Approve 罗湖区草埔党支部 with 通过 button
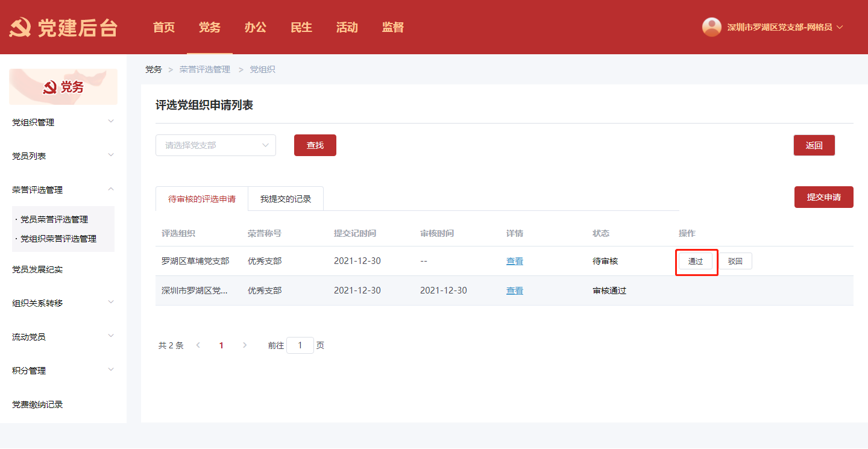This screenshot has height=449, width=868. point(695,261)
